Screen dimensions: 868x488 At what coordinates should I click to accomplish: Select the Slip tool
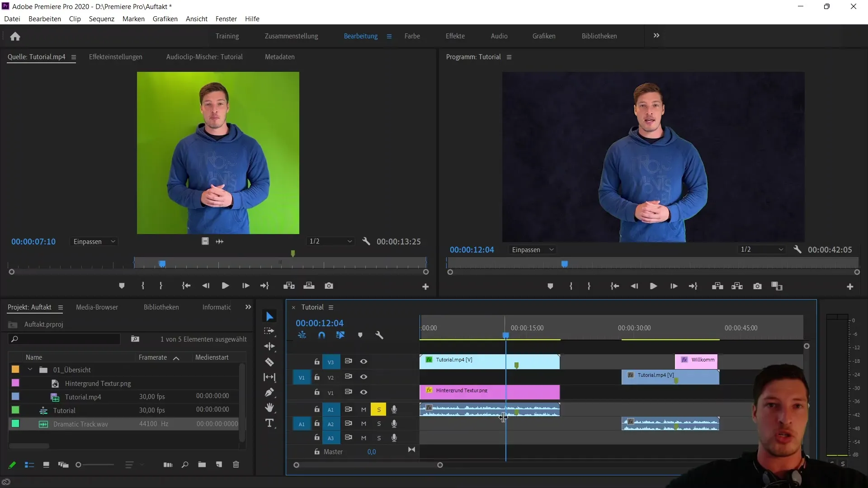tap(269, 377)
